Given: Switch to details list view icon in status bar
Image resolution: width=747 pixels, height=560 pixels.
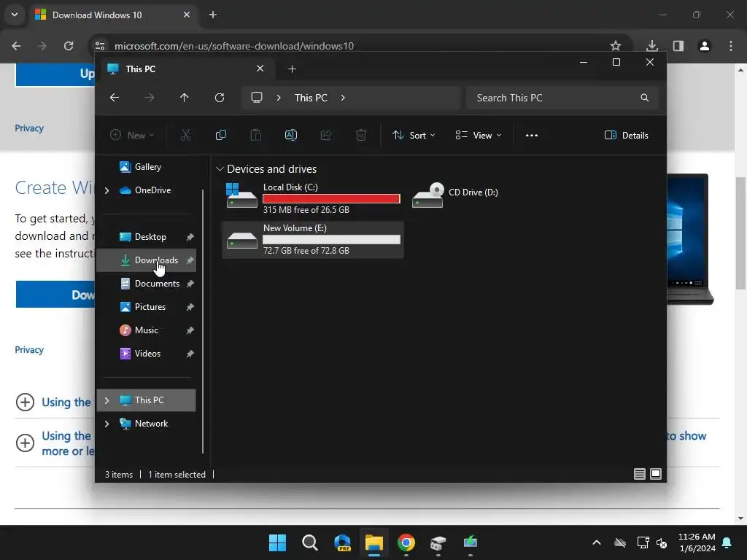Looking at the screenshot, I should 639,474.
